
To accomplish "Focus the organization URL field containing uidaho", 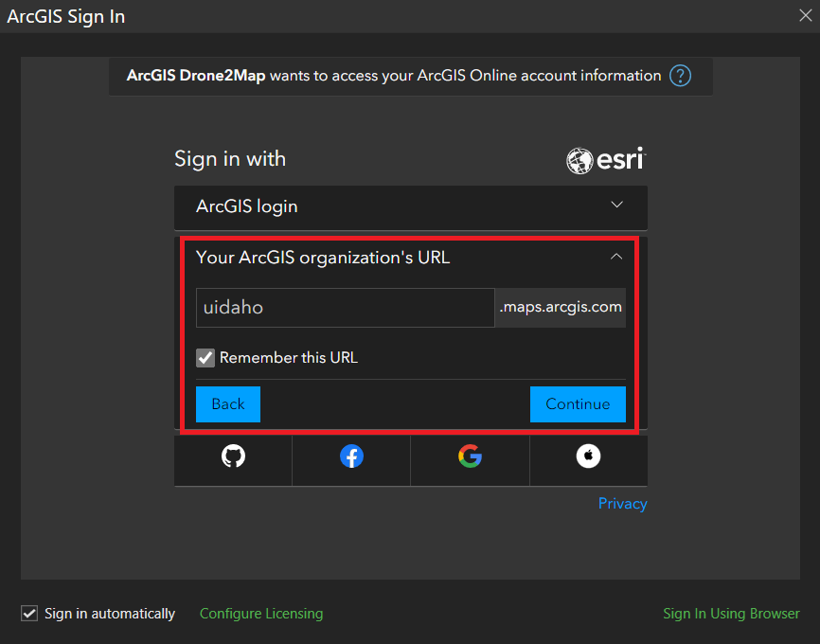I will pos(345,308).
